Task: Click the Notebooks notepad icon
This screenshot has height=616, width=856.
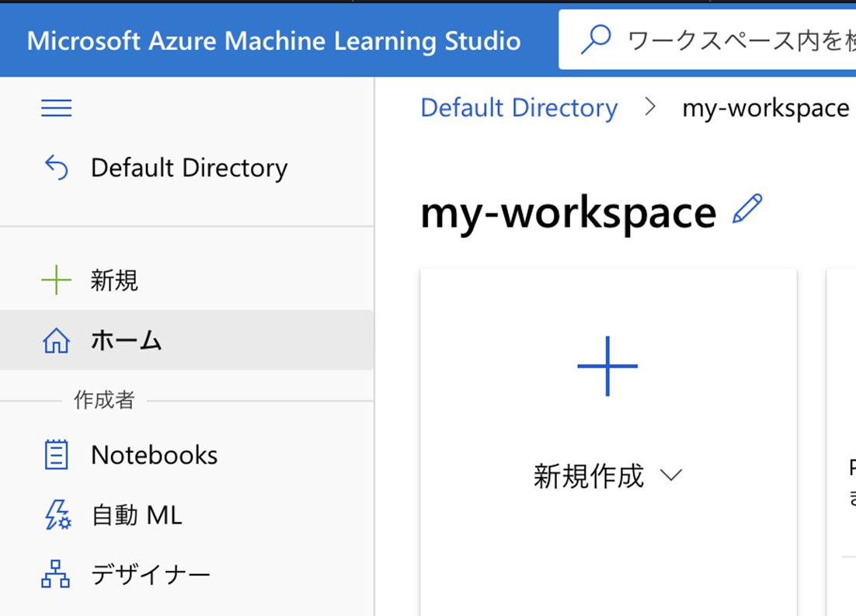Action: pos(56,455)
